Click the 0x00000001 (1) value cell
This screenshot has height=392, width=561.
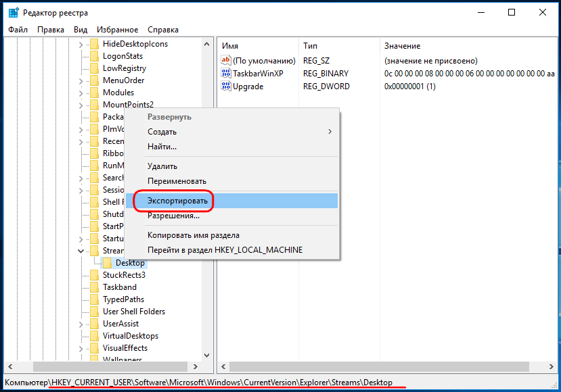409,87
